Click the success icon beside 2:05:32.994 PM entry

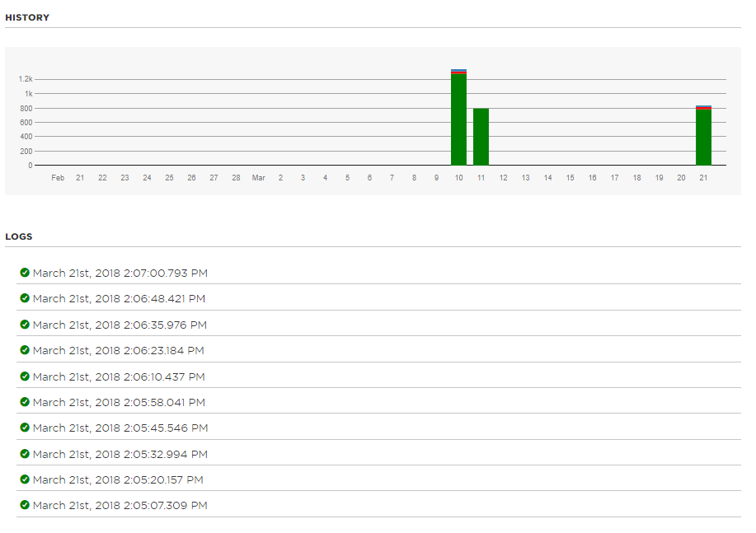(x=25, y=454)
